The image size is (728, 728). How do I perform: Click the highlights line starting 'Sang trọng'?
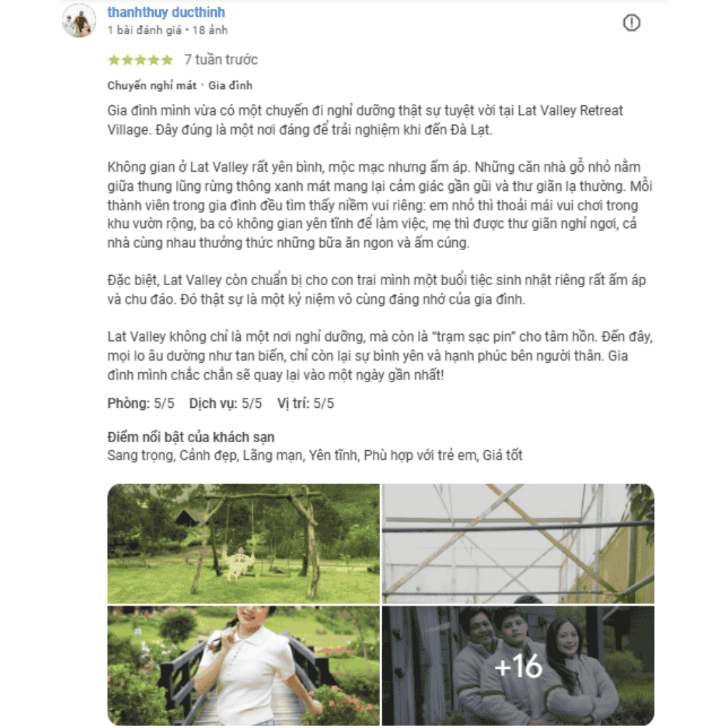315,456
